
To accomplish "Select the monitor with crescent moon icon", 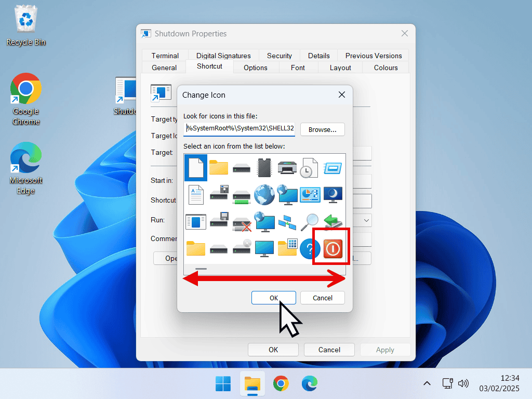I will coord(332,195).
